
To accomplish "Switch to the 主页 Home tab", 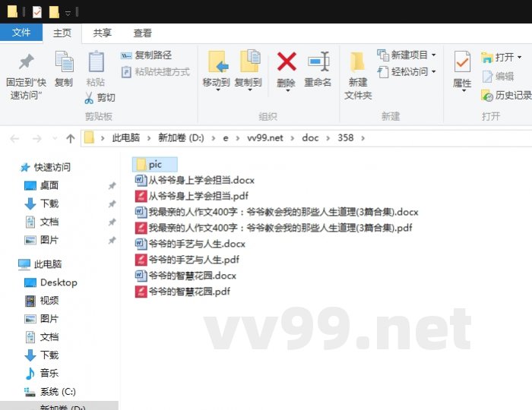I will [62, 33].
